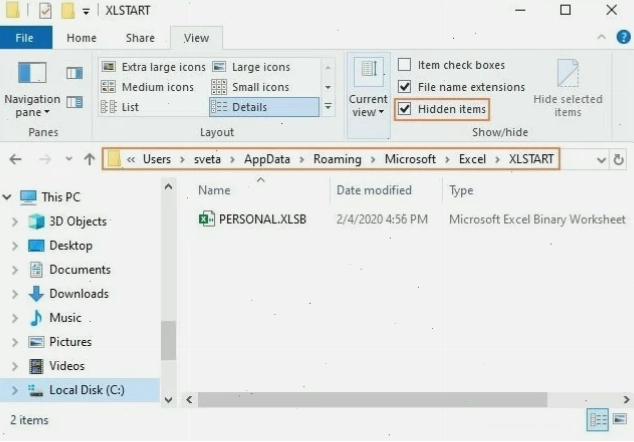The height and width of the screenshot is (442, 634).
Task: Select the View tab
Action: [x=196, y=38]
